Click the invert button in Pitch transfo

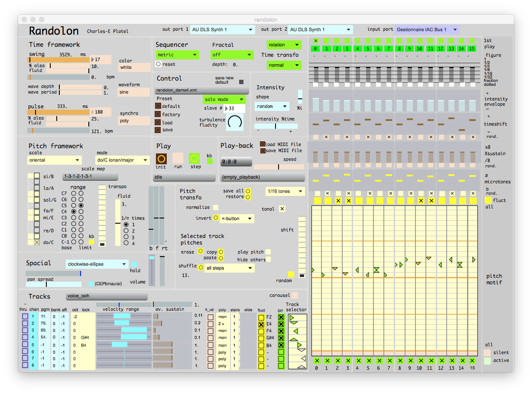pos(216,218)
